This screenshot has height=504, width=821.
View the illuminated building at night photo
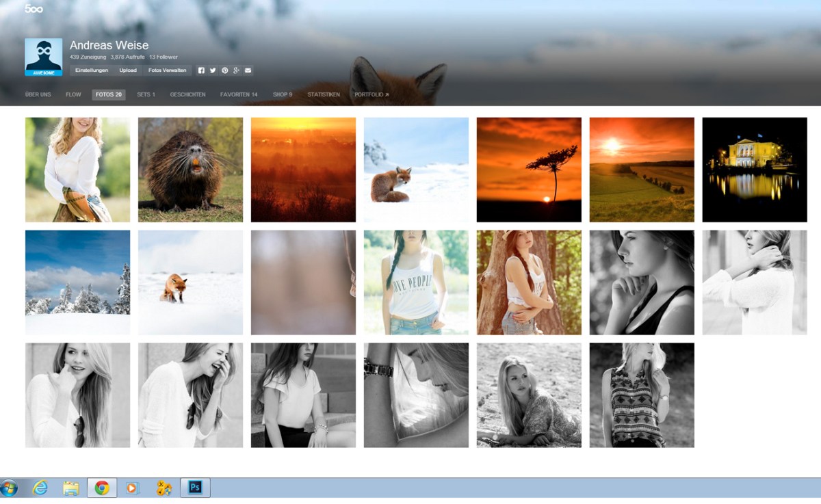(x=754, y=170)
